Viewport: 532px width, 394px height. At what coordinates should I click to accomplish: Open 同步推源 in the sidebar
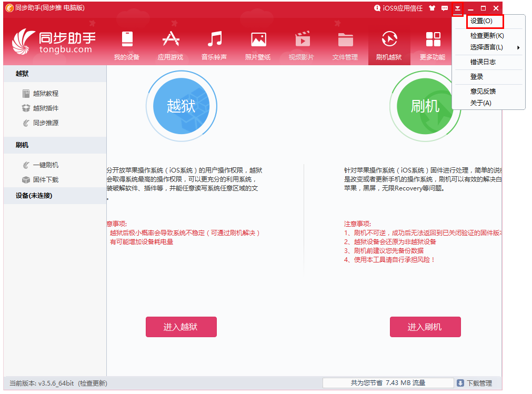(41, 123)
